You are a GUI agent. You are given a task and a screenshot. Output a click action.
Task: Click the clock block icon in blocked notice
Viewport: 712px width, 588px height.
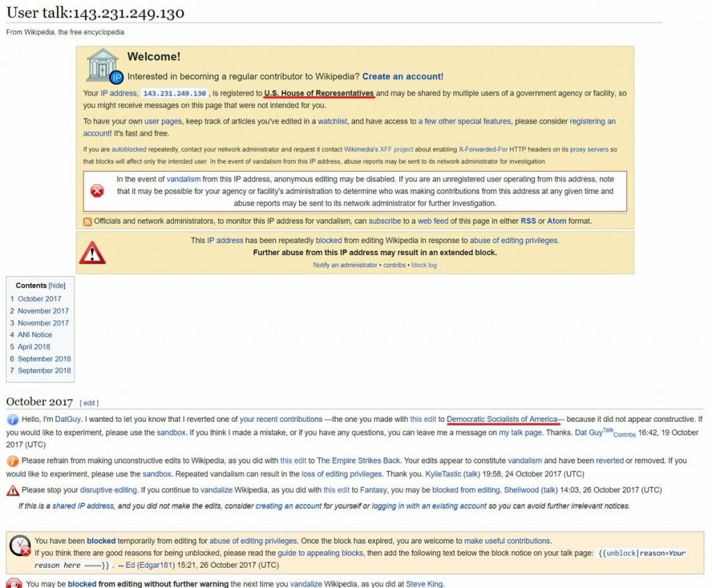coord(20,546)
